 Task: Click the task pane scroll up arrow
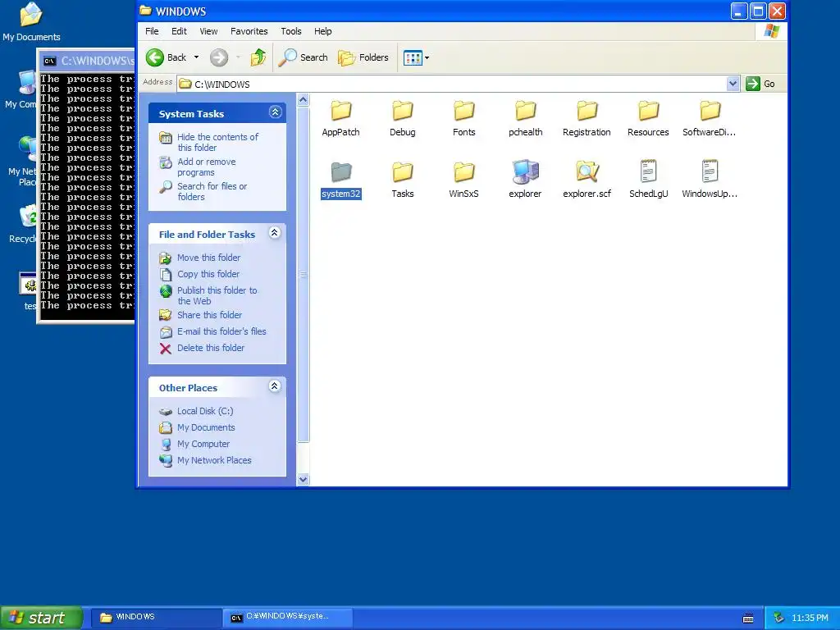pyautogui.click(x=304, y=99)
